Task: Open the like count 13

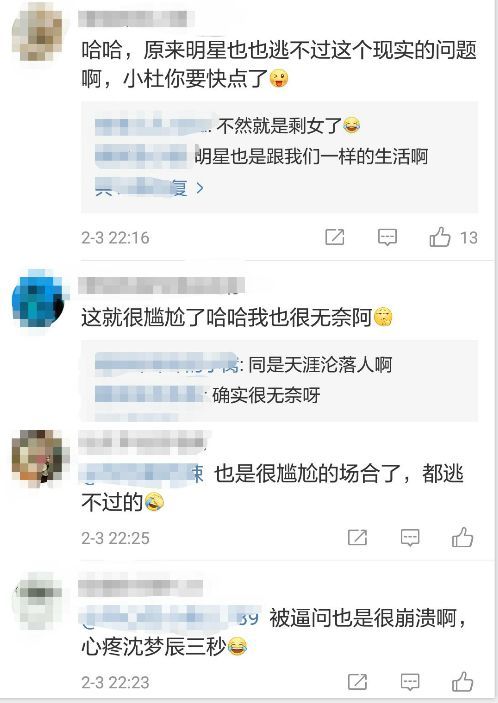Action: tap(468, 237)
